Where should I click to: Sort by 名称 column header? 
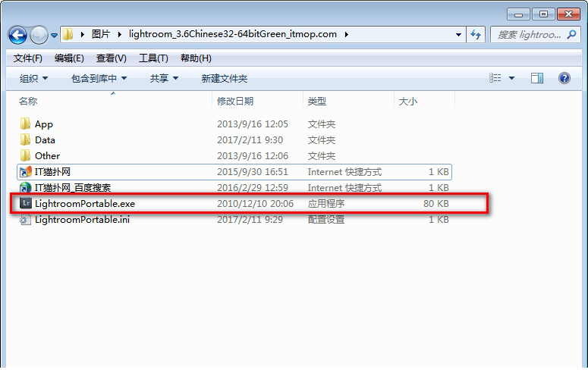point(28,101)
